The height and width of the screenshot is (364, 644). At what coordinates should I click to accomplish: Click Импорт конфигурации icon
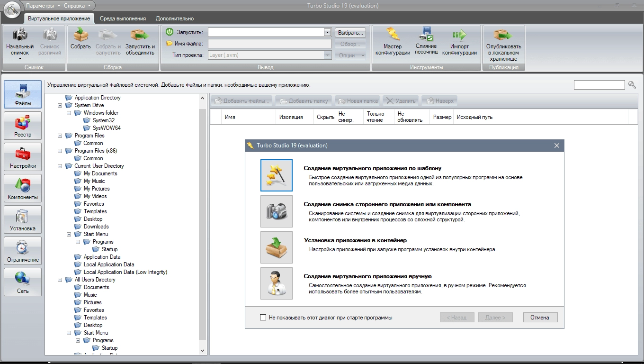(x=459, y=35)
